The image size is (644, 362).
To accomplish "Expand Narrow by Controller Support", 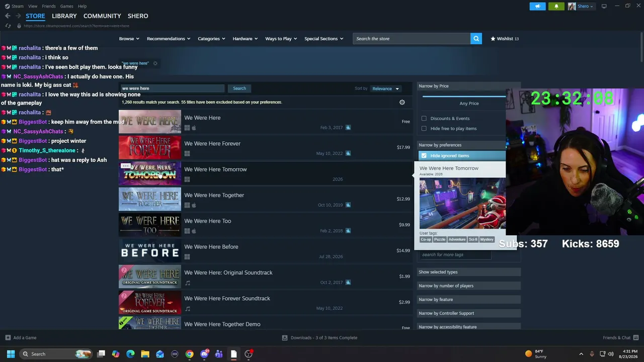I will [x=469, y=313].
